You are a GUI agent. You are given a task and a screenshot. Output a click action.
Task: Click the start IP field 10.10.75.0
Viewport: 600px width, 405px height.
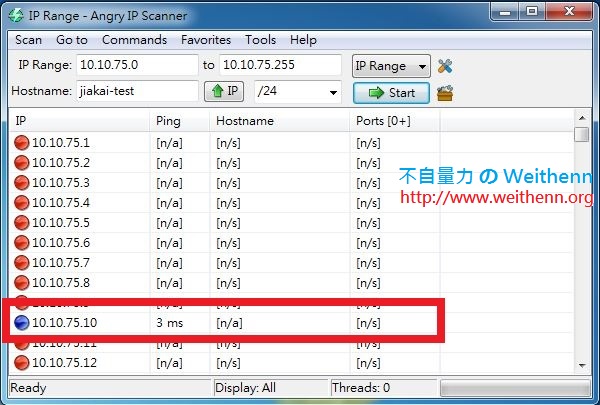pos(137,65)
